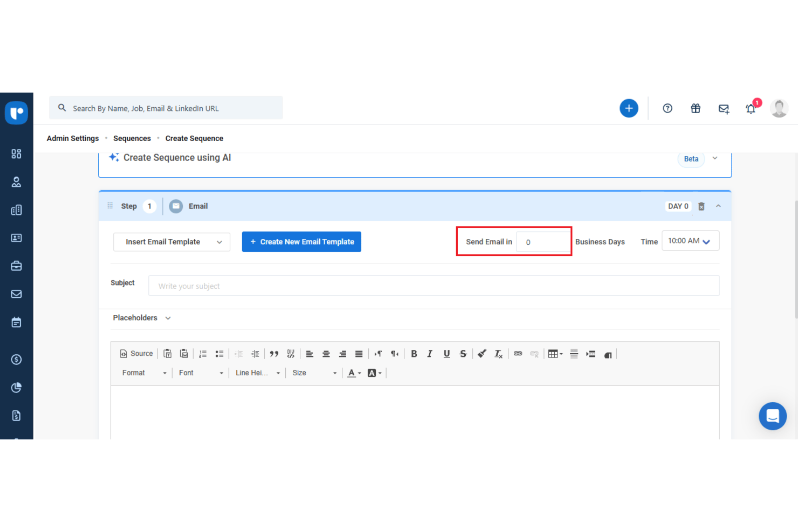This screenshot has height=532, width=798.
Task: Open the jobs briefcase icon in sidebar
Action: point(16,266)
